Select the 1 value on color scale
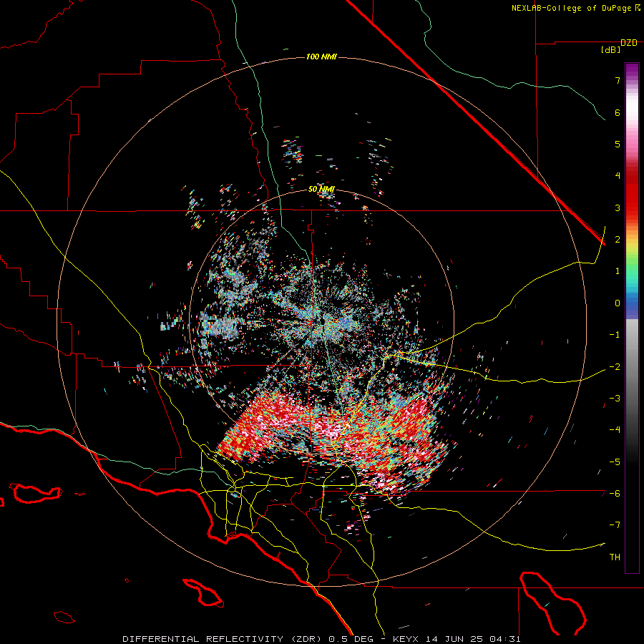 [x=618, y=271]
